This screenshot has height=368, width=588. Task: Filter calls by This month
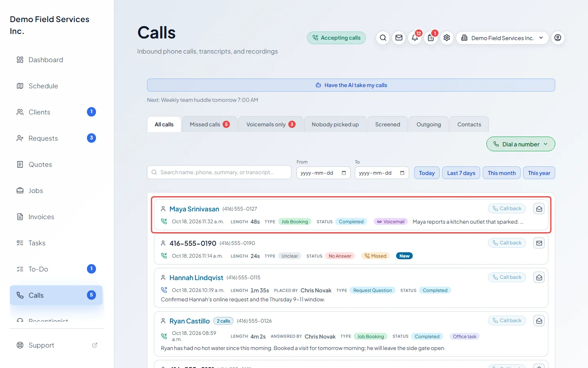tap(501, 173)
